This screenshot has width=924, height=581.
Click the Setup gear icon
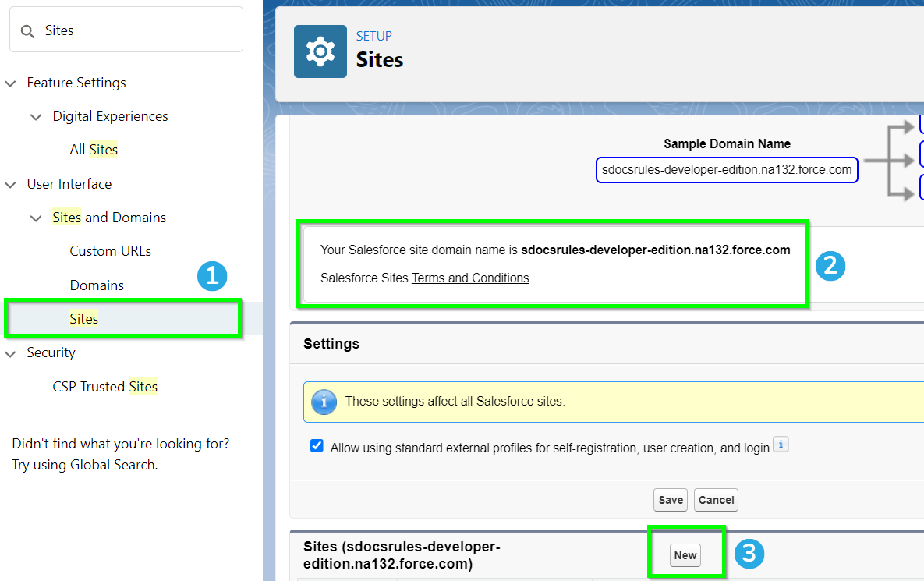(320, 51)
